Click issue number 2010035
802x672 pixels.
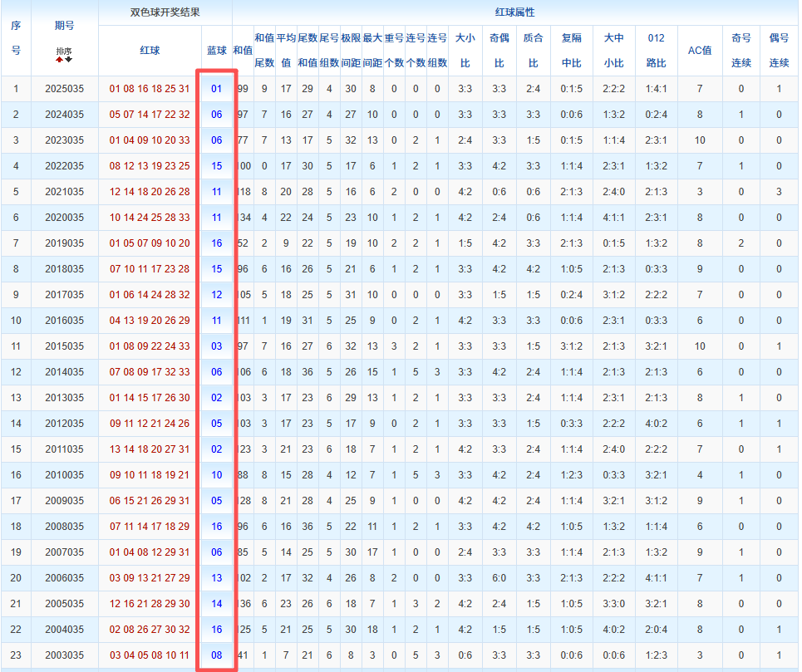[64, 475]
